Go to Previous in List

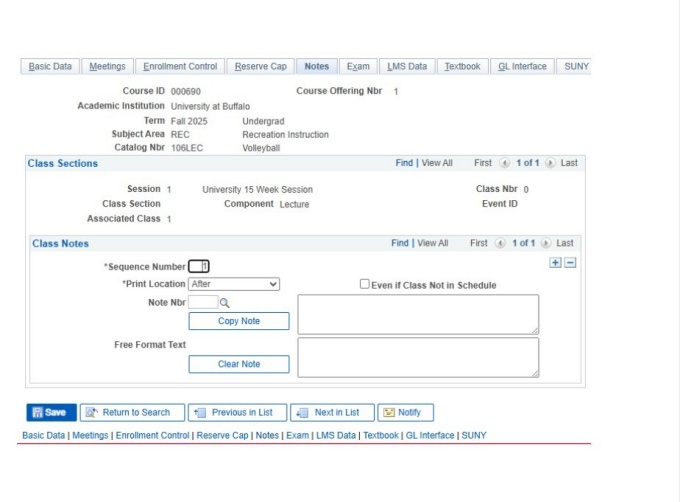click(x=237, y=412)
